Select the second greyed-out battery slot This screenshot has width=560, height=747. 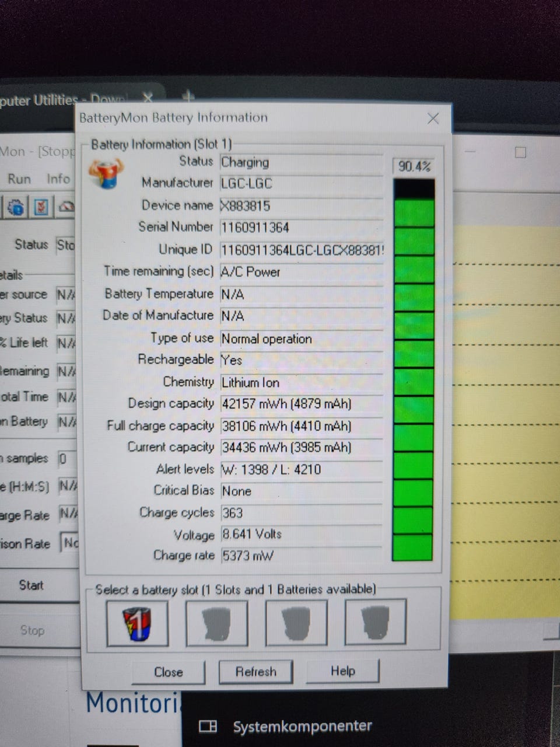(216, 623)
